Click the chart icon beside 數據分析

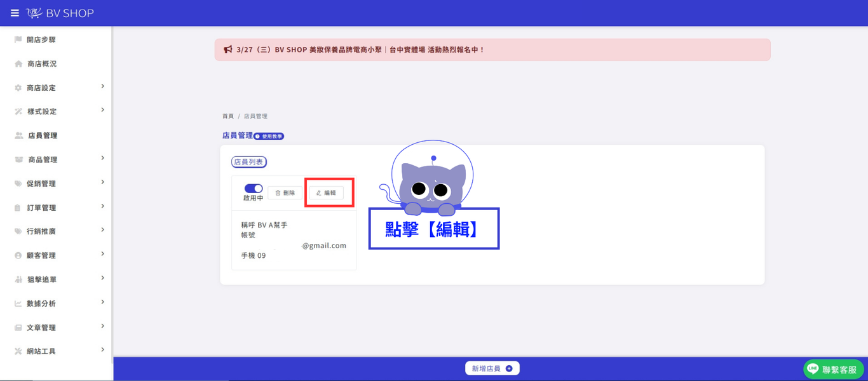click(x=18, y=304)
